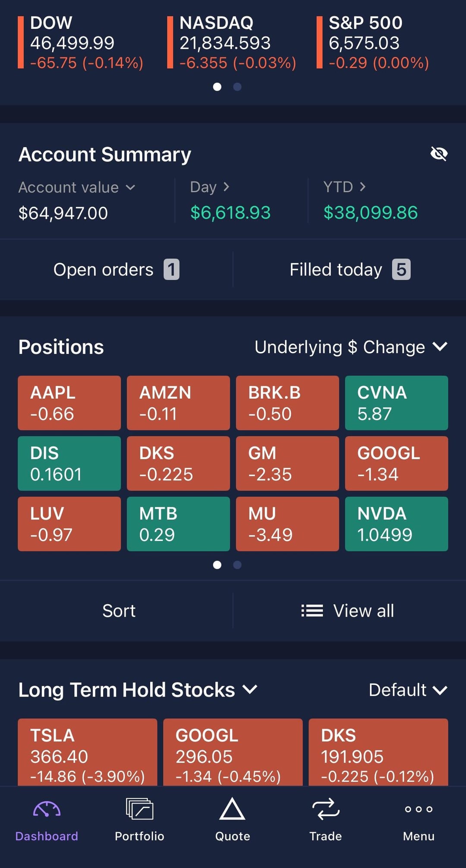This screenshot has height=868, width=466.
Task: Open the Portfolio icon in bottom bar
Action: tap(139, 809)
